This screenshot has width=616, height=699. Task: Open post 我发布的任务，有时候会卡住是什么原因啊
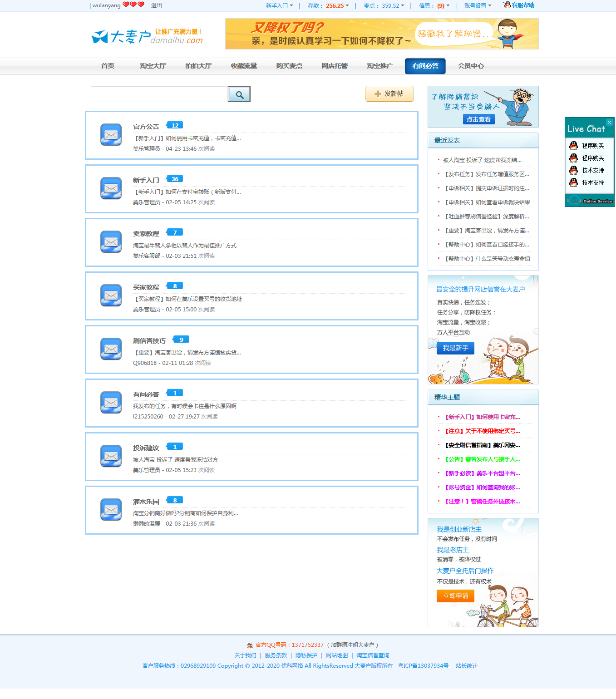pyautogui.click(x=185, y=406)
